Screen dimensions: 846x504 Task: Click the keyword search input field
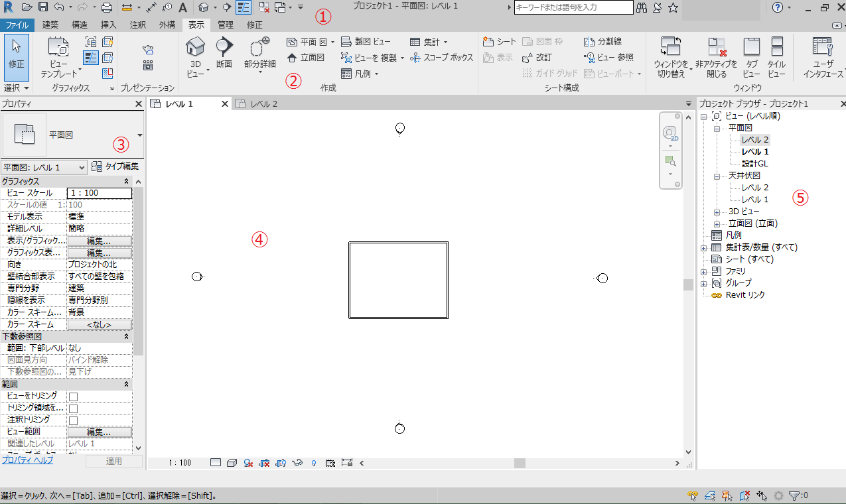point(573,7)
